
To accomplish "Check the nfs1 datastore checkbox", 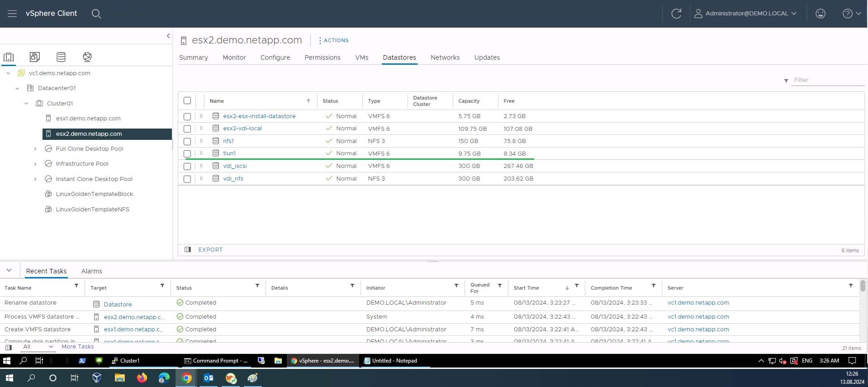I will (187, 141).
